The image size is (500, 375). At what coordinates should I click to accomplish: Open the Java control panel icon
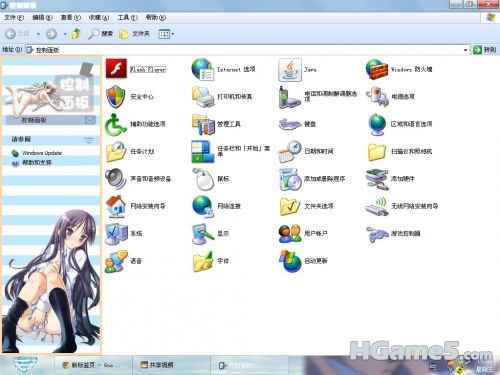(x=290, y=69)
